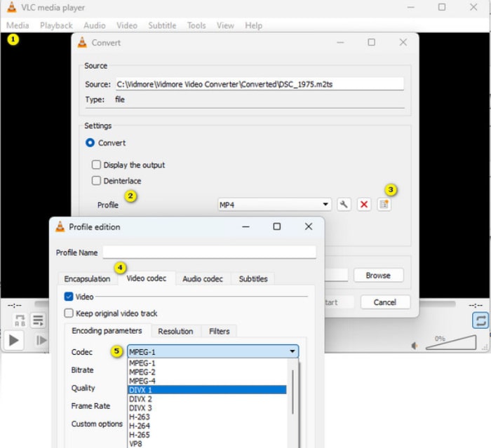The width and height of the screenshot is (491, 448).
Task: Click the VLC play button
Action: click(x=13, y=340)
